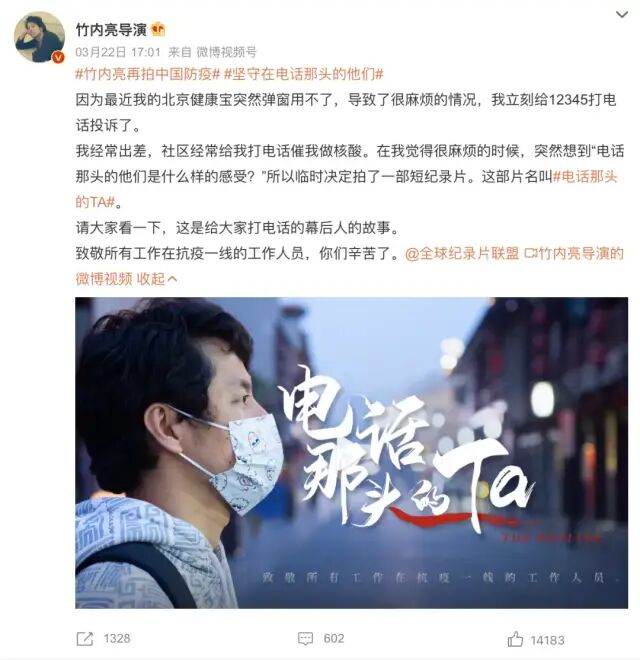Viewport: 640px width, 660px height.
Task: Open 竹内亮导演的微博视频 video link
Action: tap(349, 266)
